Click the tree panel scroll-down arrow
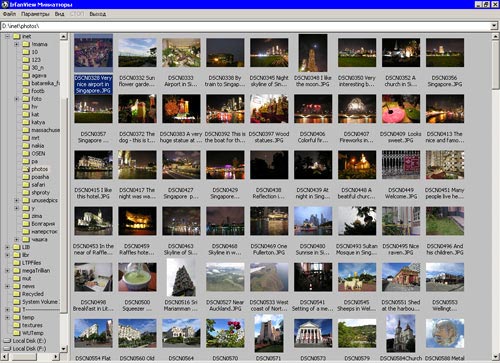The width and height of the screenshot is (500, 363). click(x=64, y=349)
